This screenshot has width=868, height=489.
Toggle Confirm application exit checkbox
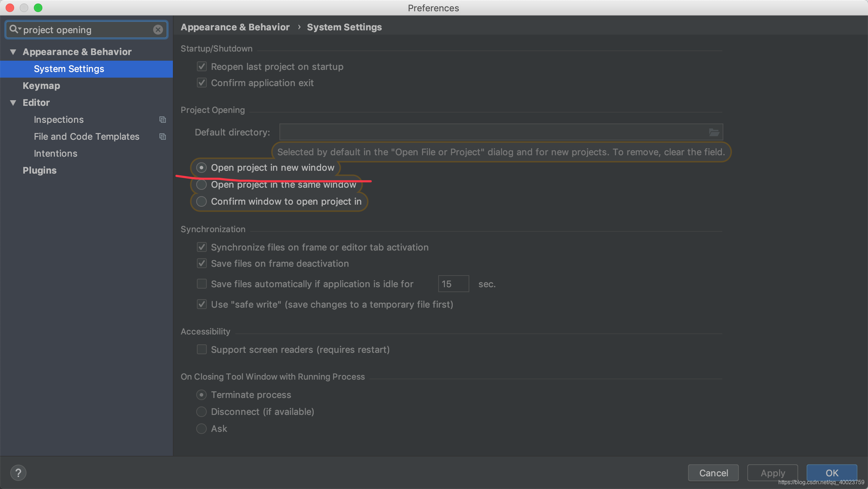(201, 83)
